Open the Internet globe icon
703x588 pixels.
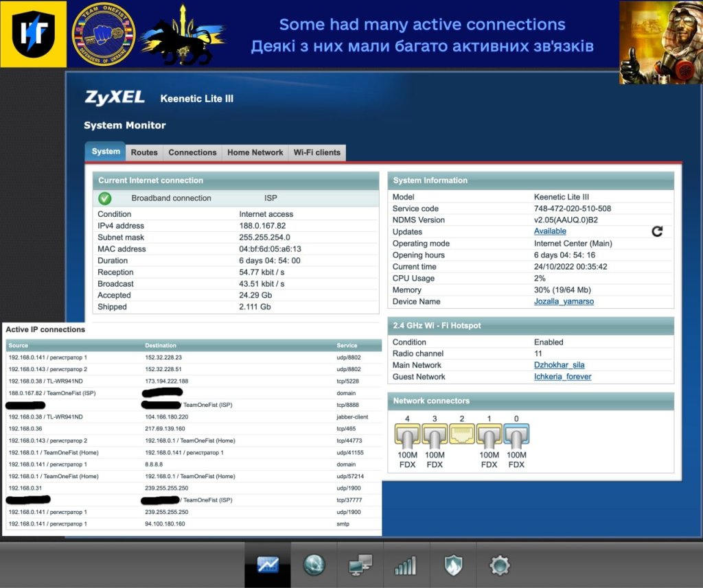pyautogui.click(x=314, y=565)
